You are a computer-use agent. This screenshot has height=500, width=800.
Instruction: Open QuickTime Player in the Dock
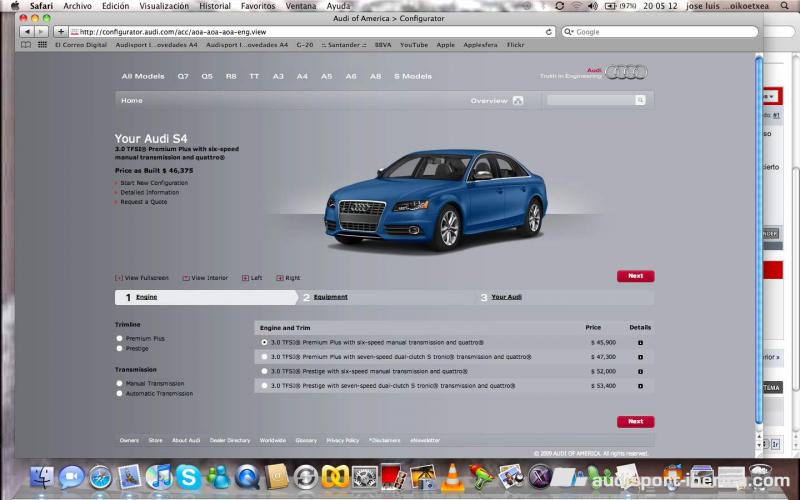tap(248, 478)
